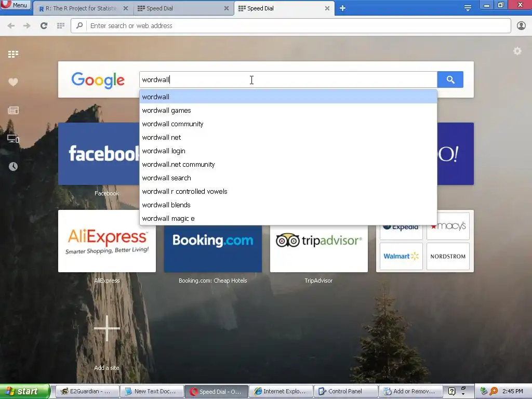Screen dimensions: 532x399
Task: Click the 'Facebook' tile label
Action: [107, 193]
